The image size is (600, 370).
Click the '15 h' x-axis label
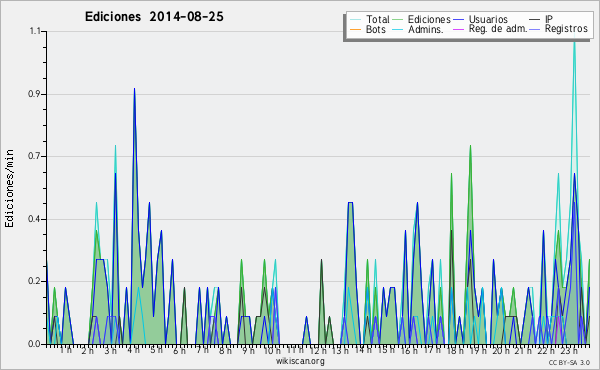click(386, 350)
